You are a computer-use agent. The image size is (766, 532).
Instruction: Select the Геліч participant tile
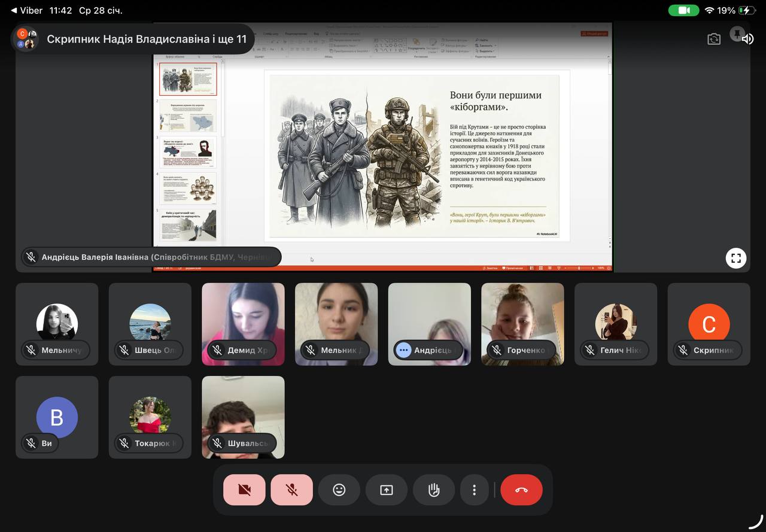pyautogui.click(x=615, y=324)
